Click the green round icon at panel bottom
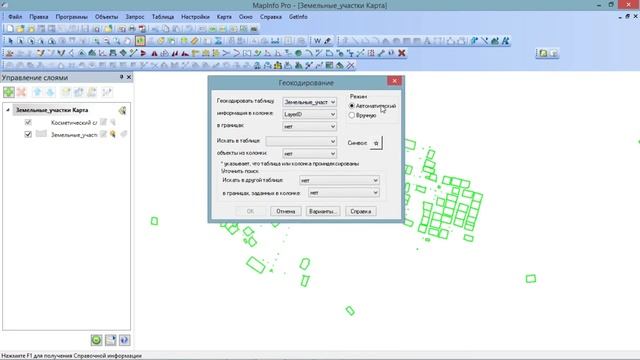640x360 pixels. pyautogui.click(x=96, y=340)
